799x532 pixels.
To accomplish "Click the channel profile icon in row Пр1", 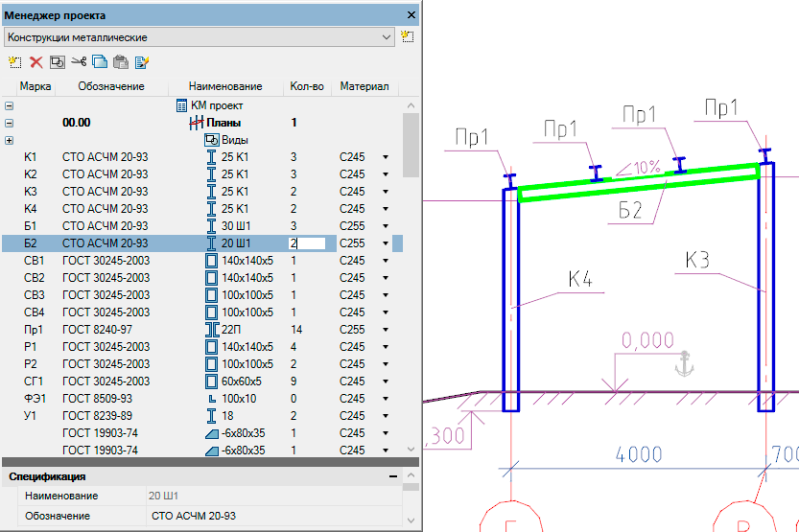I will 213,330.
